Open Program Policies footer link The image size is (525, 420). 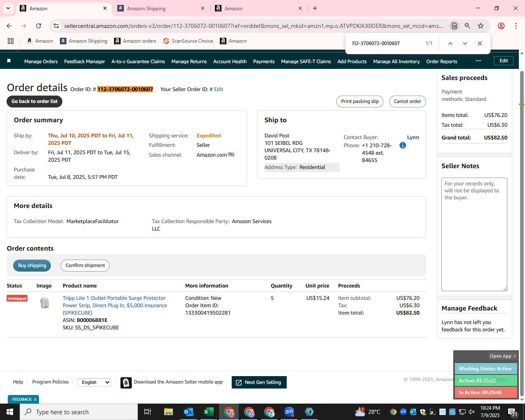pyautogui.click(x=50, y=382)
